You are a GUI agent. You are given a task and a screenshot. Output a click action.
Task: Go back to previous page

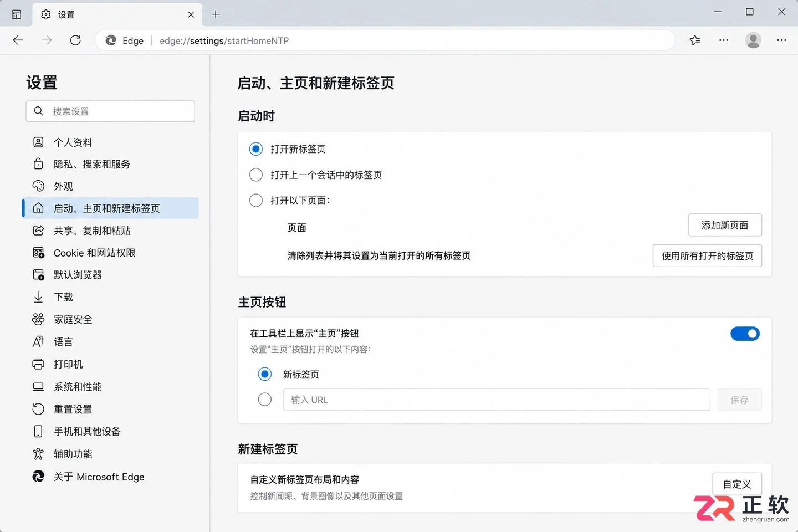[x=18, y=40]
